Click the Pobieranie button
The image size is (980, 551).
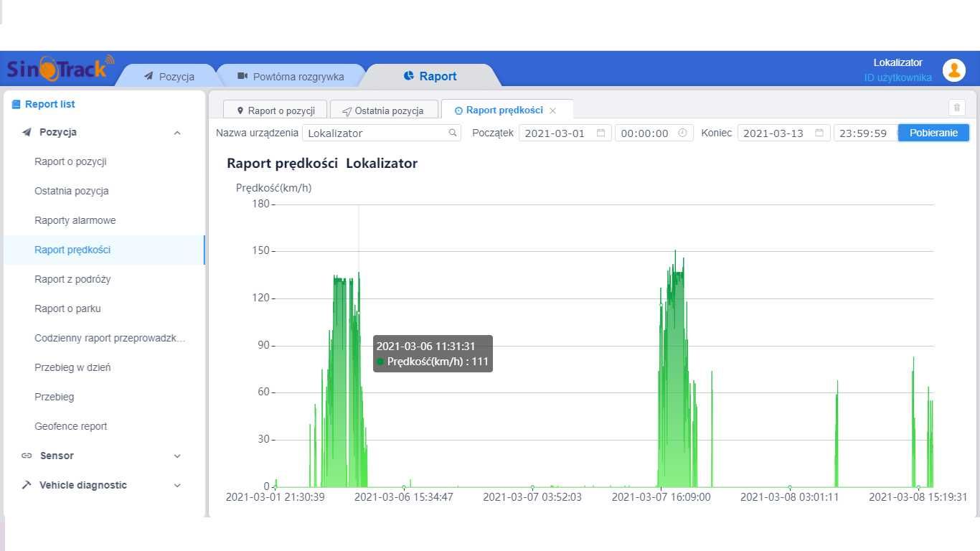(933, 133)
